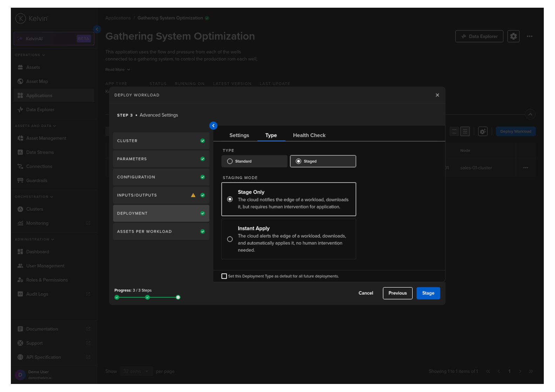Click the Clusters sidebar icon

pyautogui.click(x=20, y=209)
